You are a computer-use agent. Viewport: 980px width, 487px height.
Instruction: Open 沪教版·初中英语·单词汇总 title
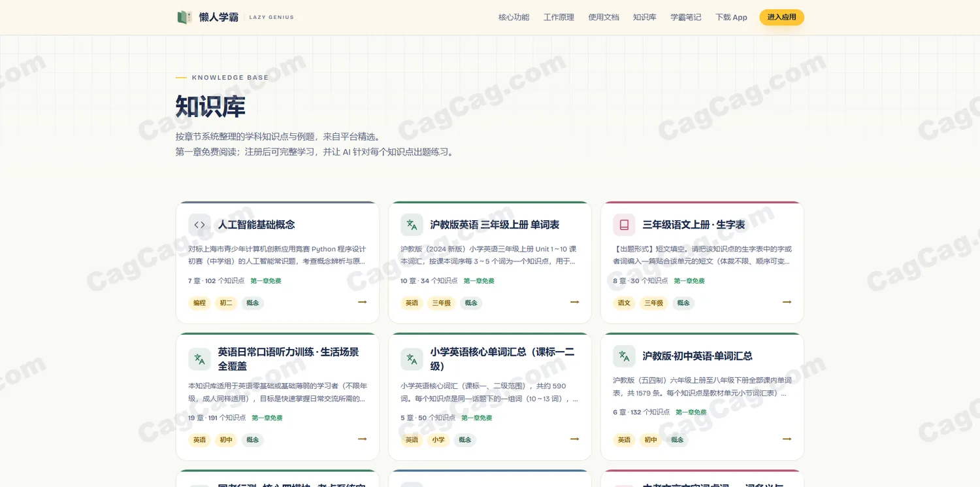coord(697,356)
